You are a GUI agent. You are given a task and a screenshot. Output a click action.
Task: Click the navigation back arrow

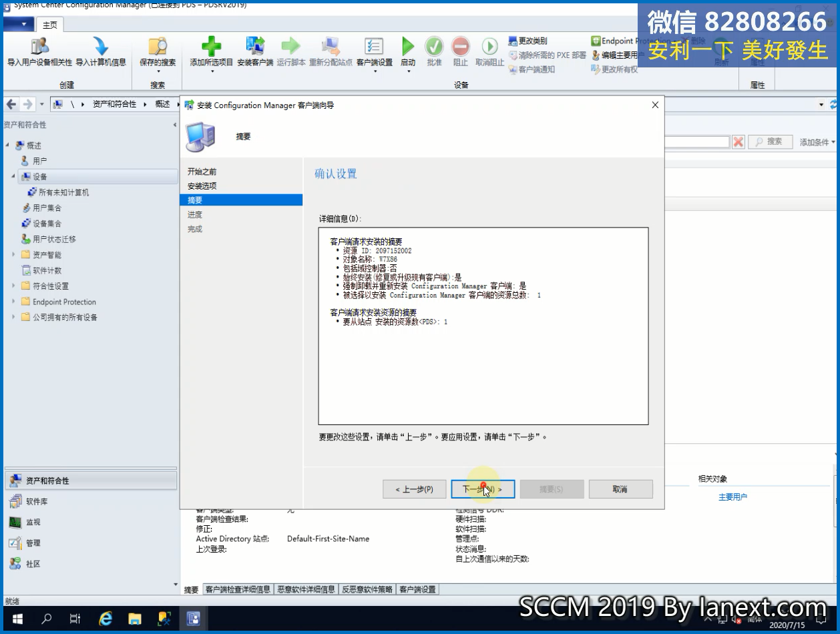(12, 104)
